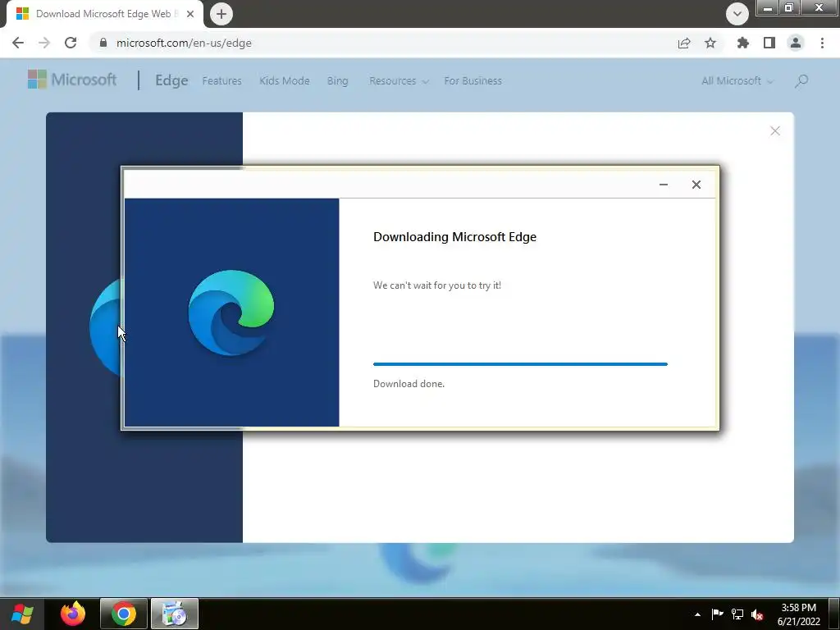Open the Action Center flag icon
The height and width of the screenshot is (630, 840).
(x=717, y=614)
